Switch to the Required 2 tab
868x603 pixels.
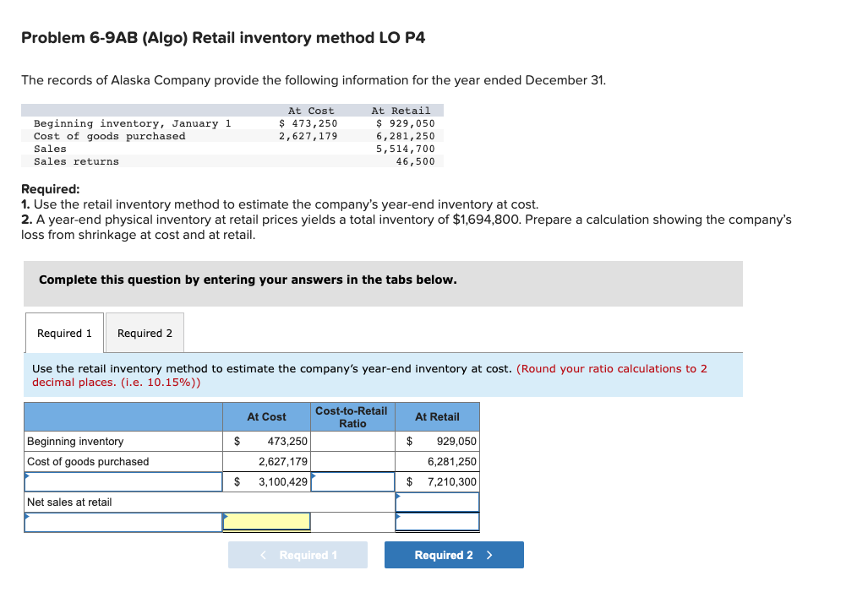pos(144,332)
